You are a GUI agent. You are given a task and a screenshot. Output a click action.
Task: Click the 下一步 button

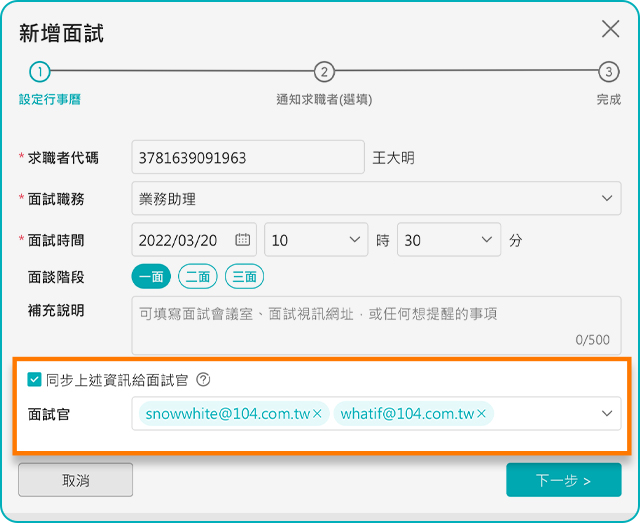564,480
